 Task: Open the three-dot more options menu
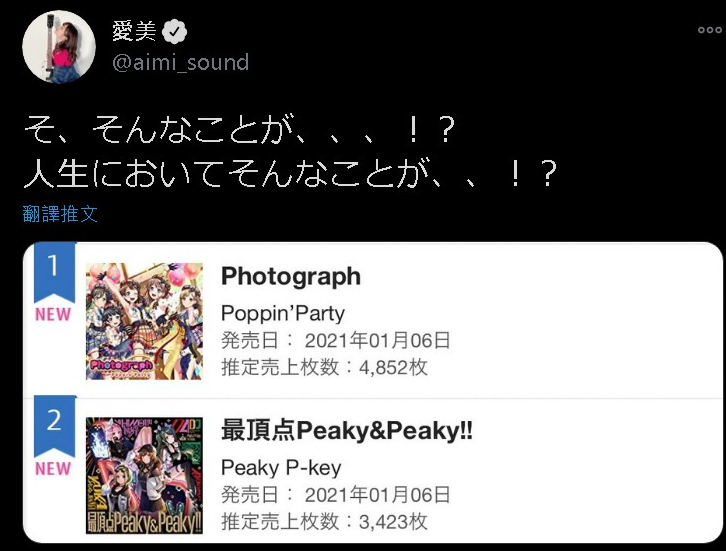click(x=709, y=30)
